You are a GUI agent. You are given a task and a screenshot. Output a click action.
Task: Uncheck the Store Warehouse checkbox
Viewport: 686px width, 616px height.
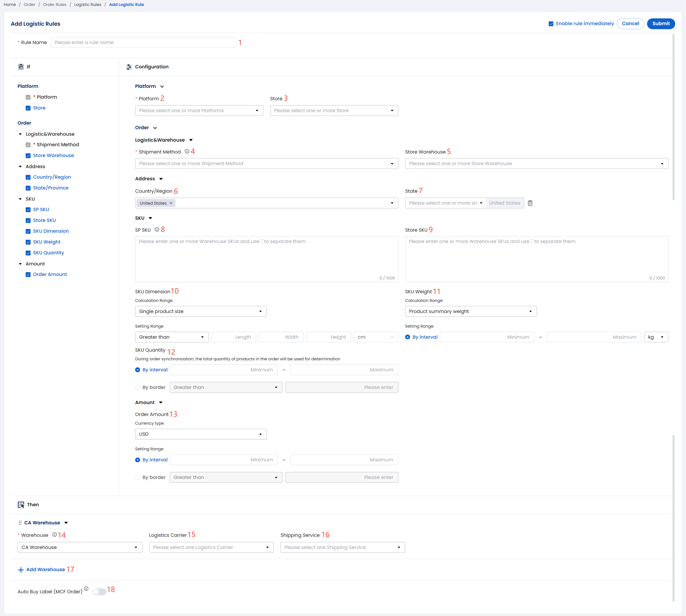[x=28, y=156]
